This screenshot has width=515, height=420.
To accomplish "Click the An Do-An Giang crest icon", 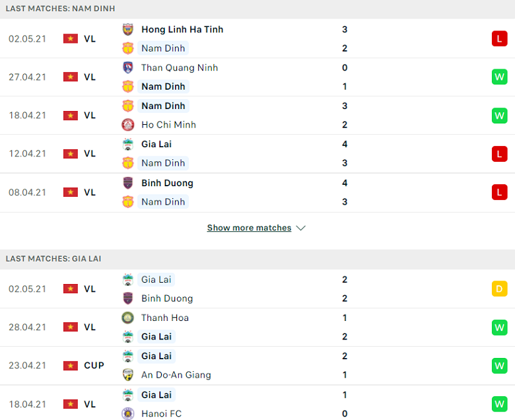I will [128, 374].
